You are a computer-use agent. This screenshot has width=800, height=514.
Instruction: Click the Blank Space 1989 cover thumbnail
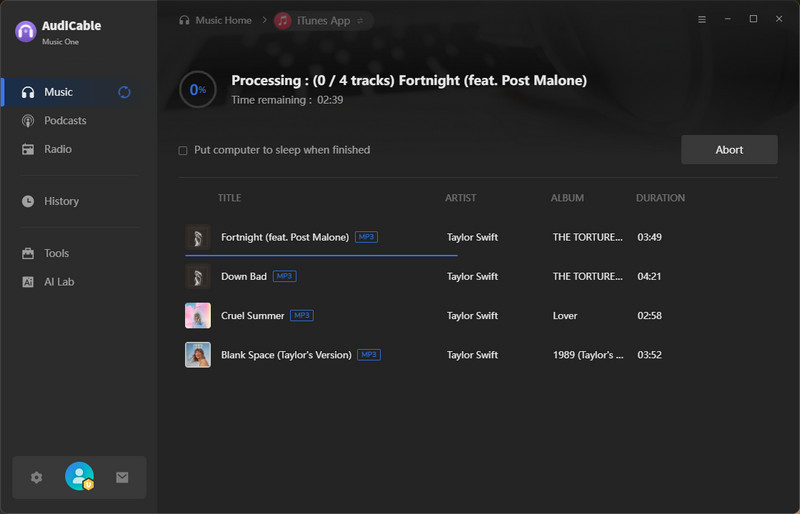pyautogui.click(x=198, y=355)
